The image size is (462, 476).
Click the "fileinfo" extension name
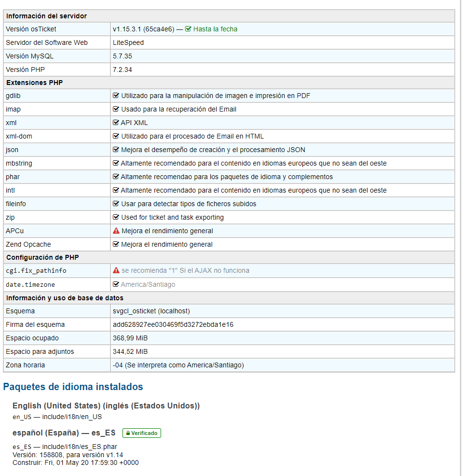click(x=16, y=204)
